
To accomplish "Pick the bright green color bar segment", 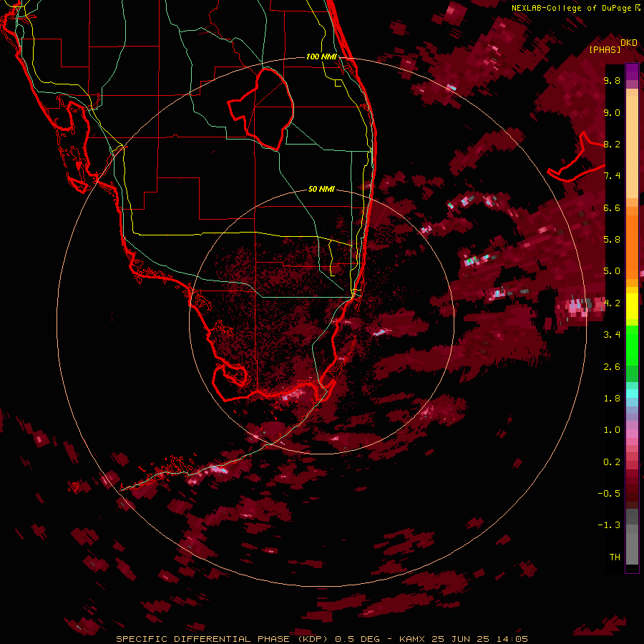I will coord(632,347).
